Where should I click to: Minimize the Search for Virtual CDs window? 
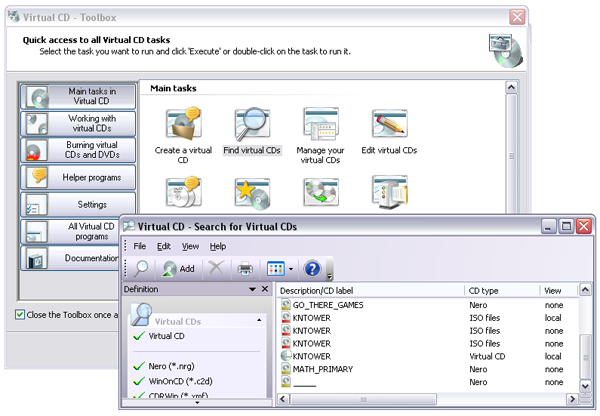tap(548, 226)
